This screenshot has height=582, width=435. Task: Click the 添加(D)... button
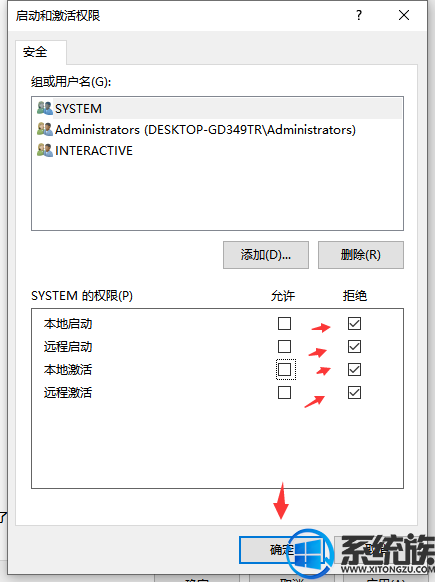point(266,255)
